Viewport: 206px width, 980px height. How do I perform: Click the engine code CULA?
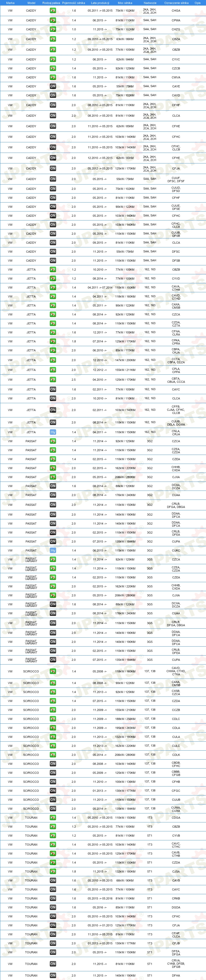[176, 737]
